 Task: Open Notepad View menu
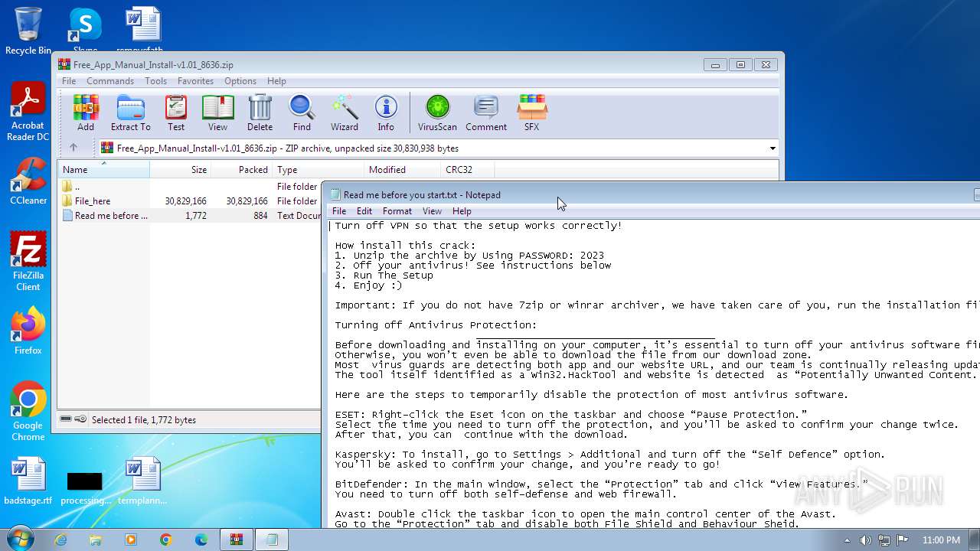(x=432, y=211)
